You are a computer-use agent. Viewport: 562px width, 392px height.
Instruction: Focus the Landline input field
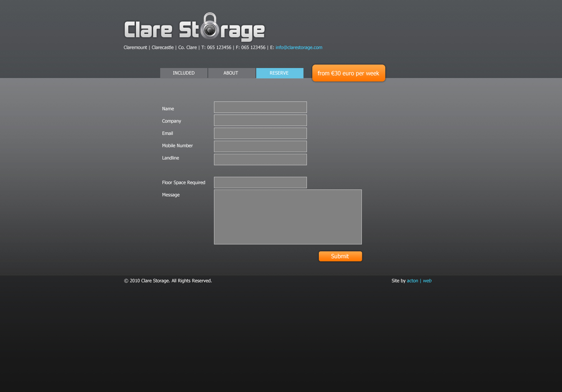260,159
